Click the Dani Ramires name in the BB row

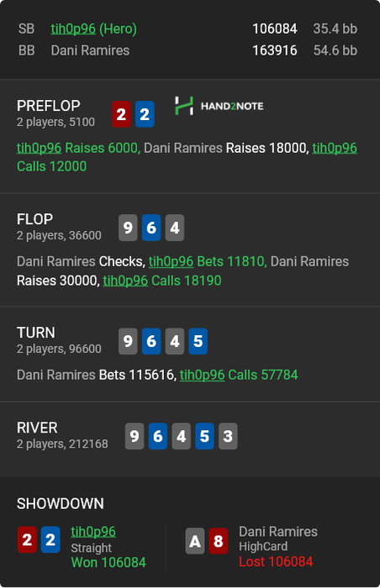(90, 50)
